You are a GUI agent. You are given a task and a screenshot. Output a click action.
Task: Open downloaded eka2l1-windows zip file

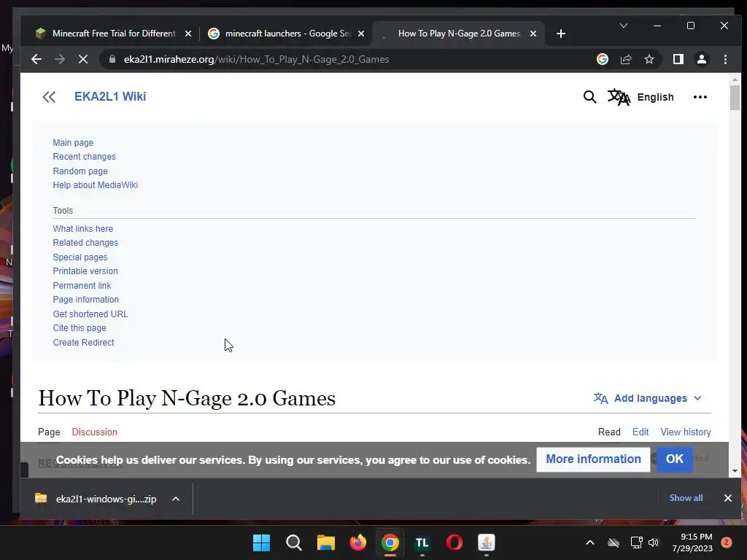pyautogui.click(x=96, y=499)
